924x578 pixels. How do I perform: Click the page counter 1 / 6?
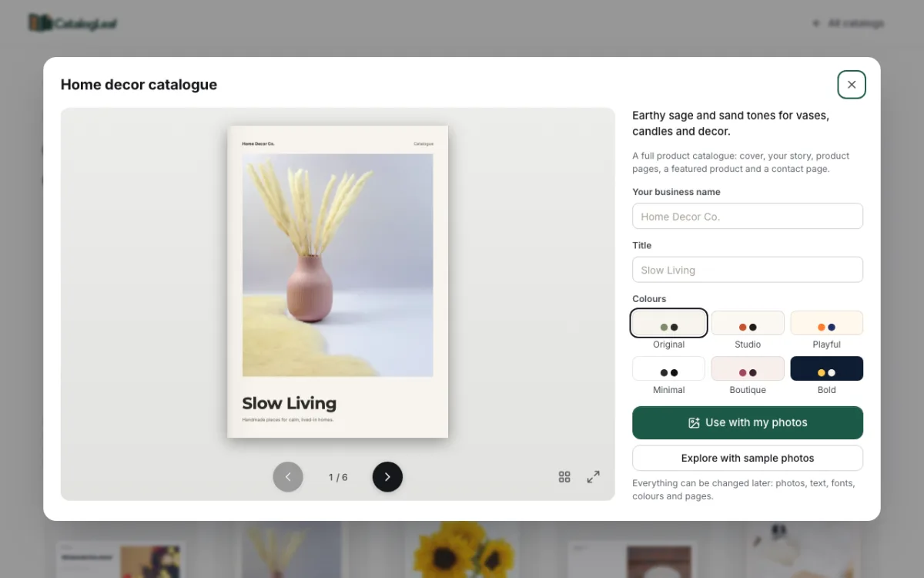point(338,477)
